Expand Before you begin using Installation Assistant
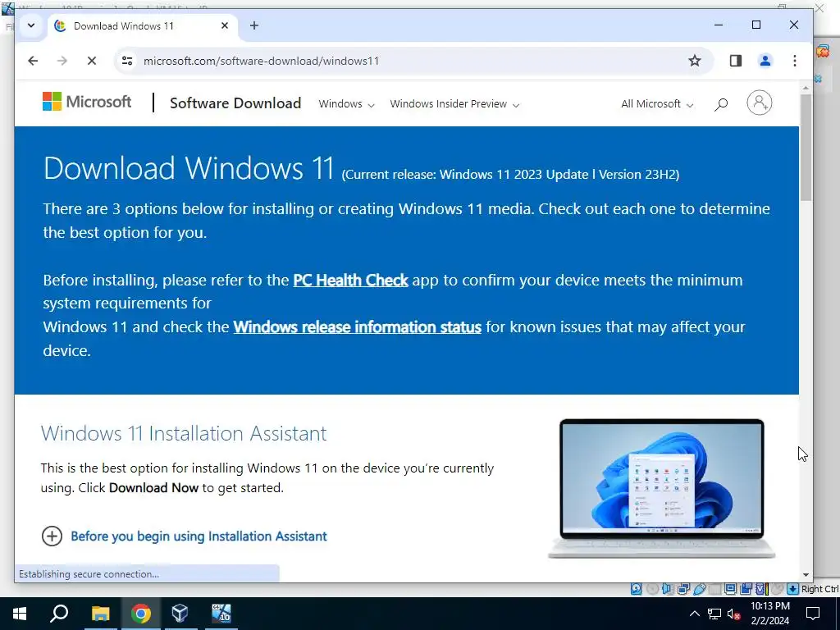The image size is (840, 630). (x=184, y=536)
